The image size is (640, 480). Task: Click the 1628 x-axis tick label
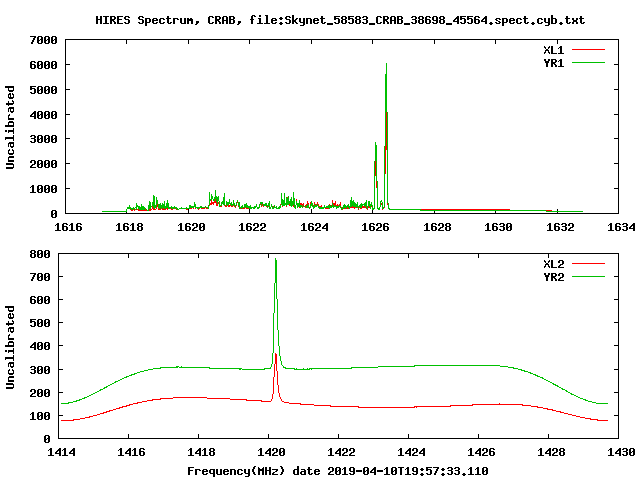(437, 227)
